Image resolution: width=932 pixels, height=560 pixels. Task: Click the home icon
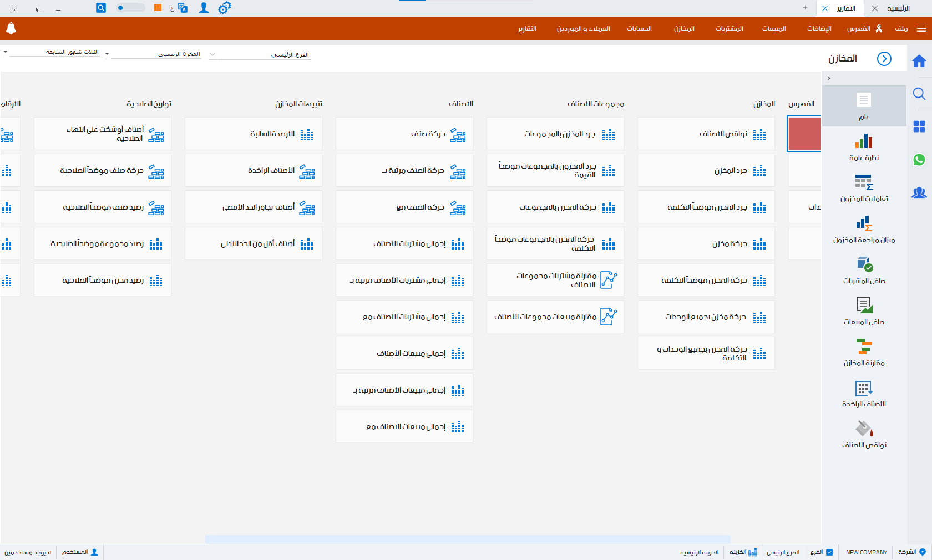click(x=919, y=61)
